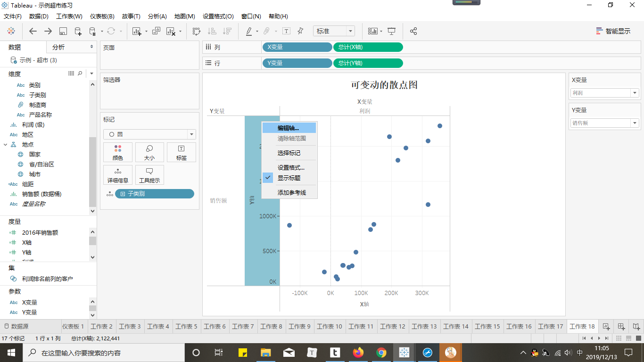
Task: Click the new story tab icon
Action: (636, 326)
